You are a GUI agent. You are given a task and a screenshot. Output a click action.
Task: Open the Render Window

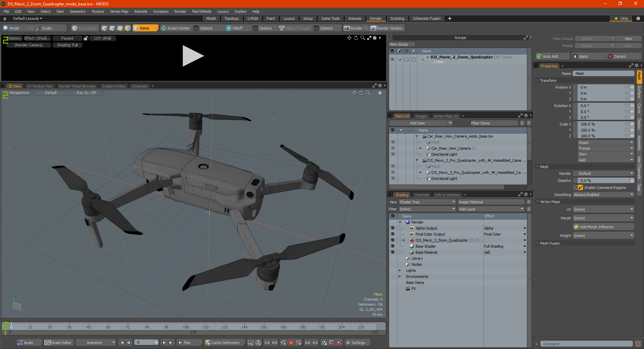387,28
